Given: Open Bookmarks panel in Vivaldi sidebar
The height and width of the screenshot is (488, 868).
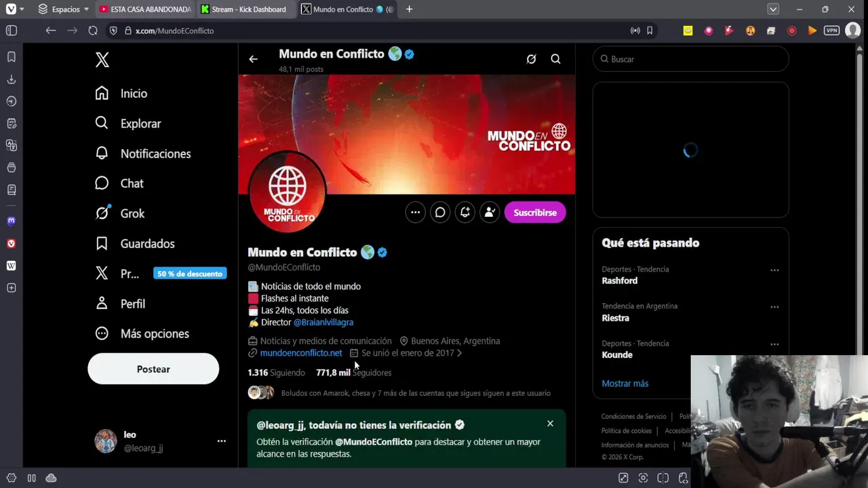Looking at the screenshot, I should (x=12, y=57).
